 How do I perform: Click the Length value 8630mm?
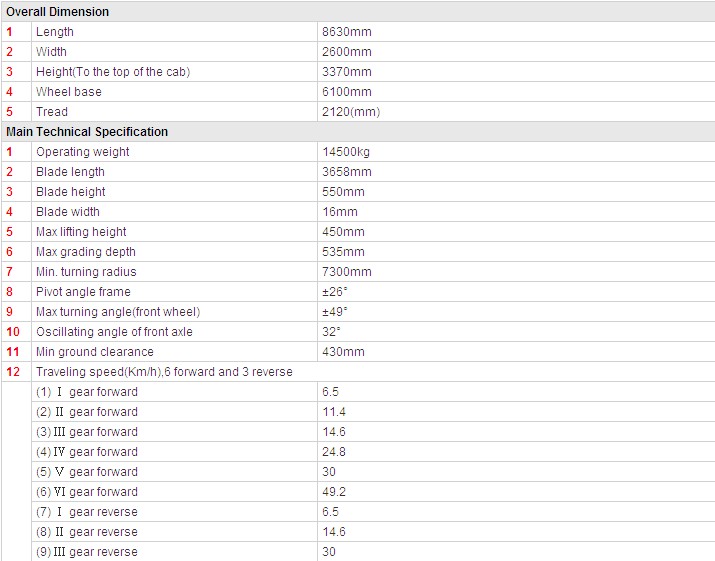pos(347,32)
